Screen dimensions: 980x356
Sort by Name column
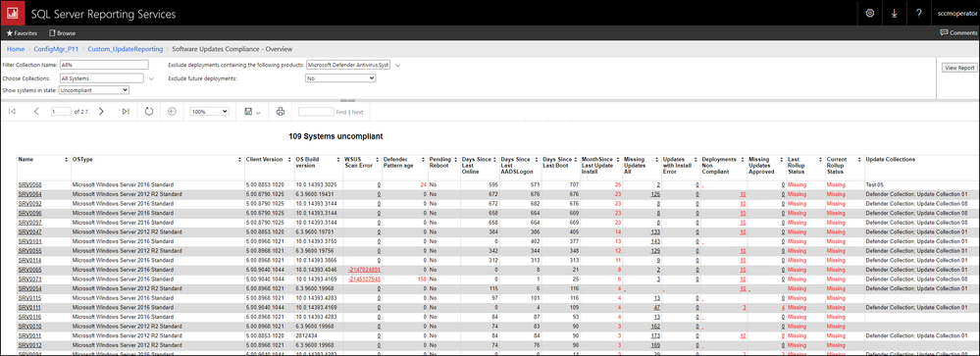point(67,160)
